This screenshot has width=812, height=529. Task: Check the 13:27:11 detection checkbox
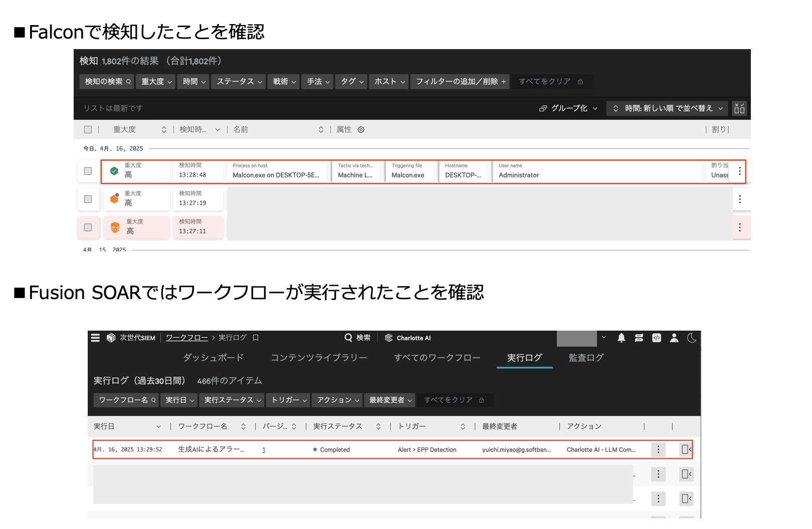tap(88, 227)
